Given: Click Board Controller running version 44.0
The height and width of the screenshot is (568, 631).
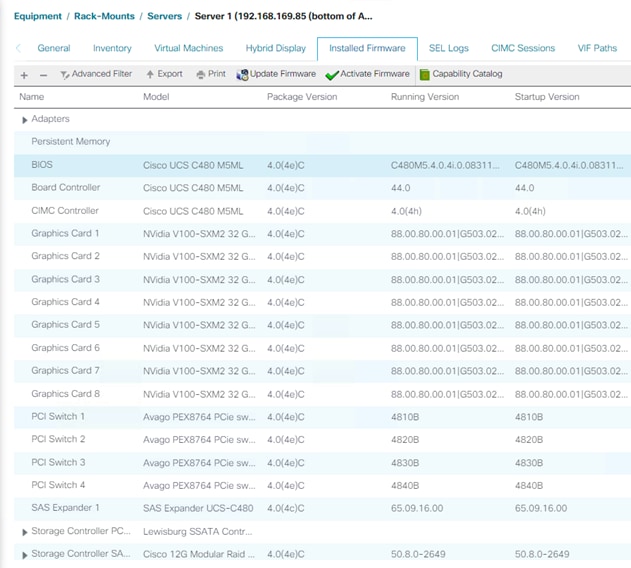Looking at the screenshot, I should [x=400, y=188].
